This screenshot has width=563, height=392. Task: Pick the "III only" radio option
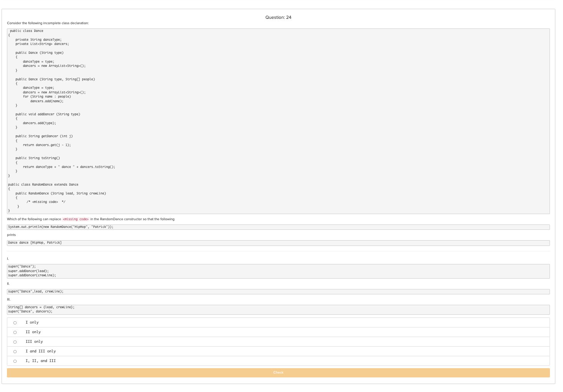[15, 342]
